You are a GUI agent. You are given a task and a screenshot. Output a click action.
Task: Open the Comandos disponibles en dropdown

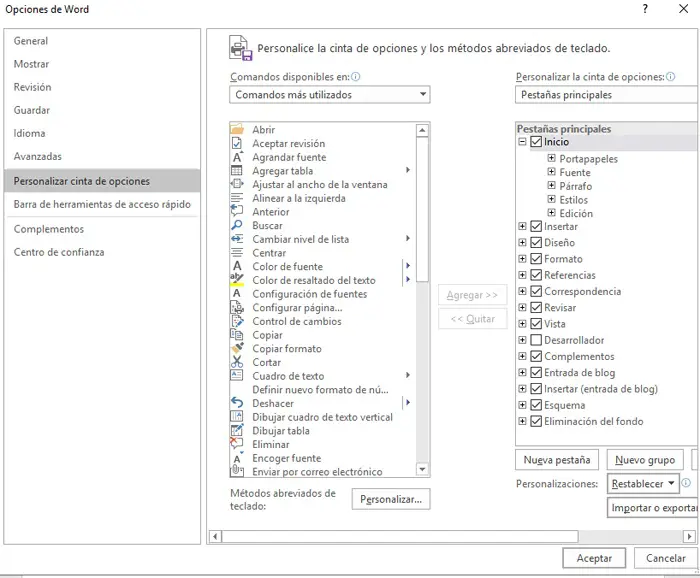tap(329, 95)
